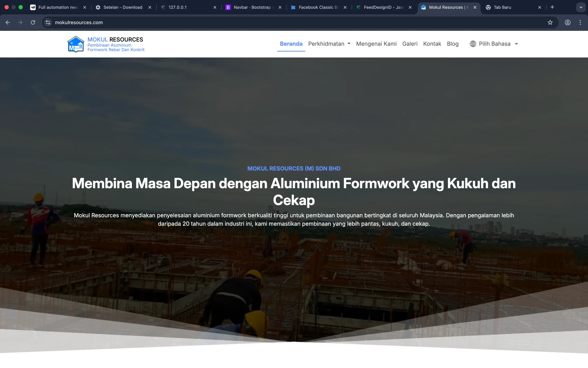Close the Navbar Bootstrap tab

[x=280, y=7]
